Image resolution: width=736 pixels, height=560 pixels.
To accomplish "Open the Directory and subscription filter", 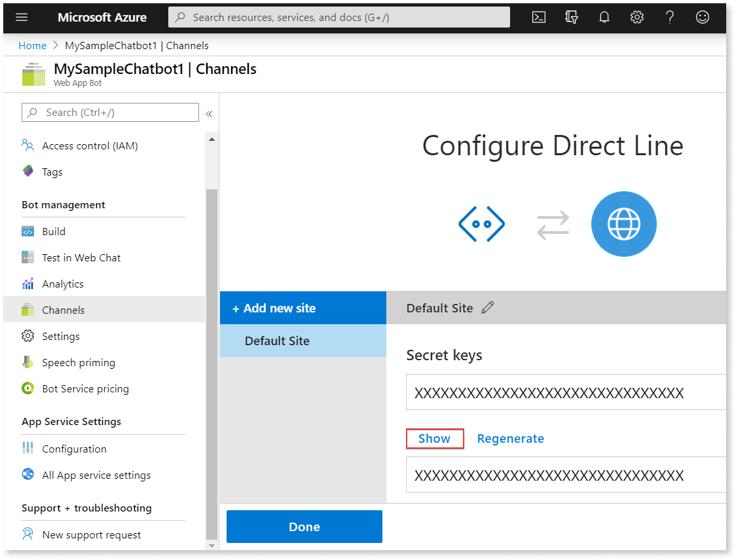I will (571, 17).
